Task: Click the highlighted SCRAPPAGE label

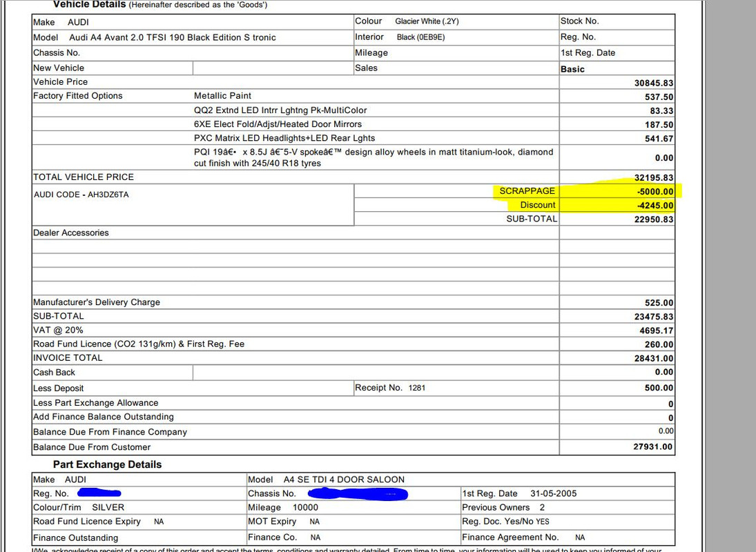Action: pos(527,190)
